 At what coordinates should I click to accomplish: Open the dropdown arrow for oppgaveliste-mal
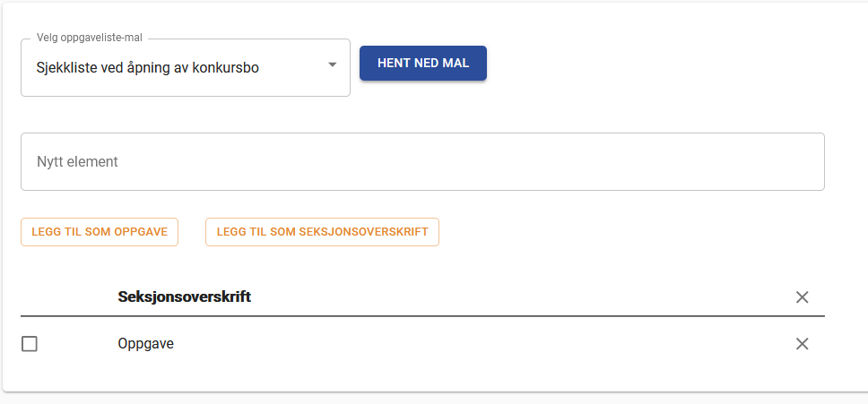(332, 64)
